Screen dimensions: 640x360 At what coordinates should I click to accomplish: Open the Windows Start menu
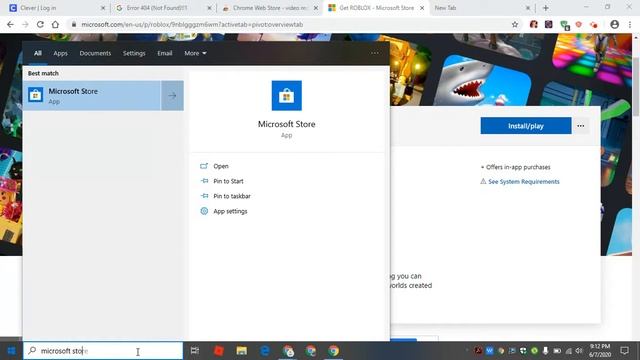coord(11,351)
